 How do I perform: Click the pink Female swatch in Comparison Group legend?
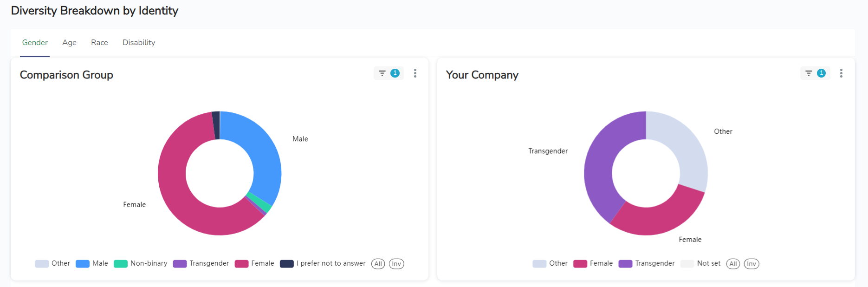(241, 264)
